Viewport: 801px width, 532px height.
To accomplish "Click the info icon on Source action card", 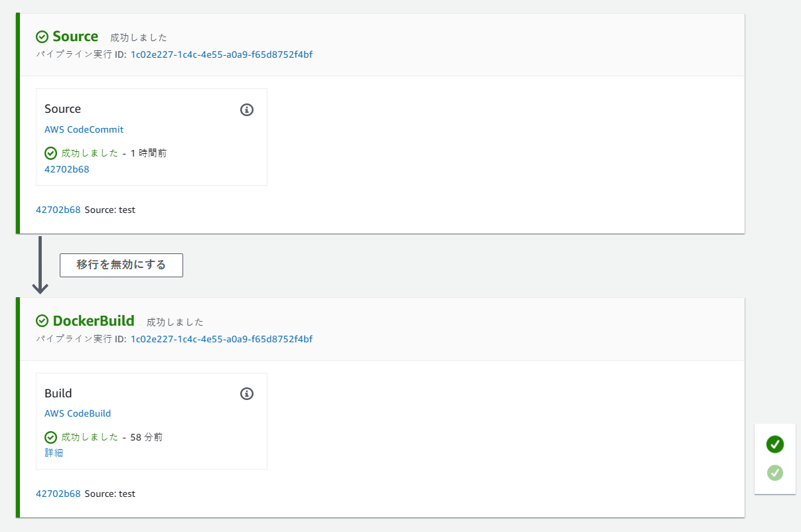I will 247,109.
